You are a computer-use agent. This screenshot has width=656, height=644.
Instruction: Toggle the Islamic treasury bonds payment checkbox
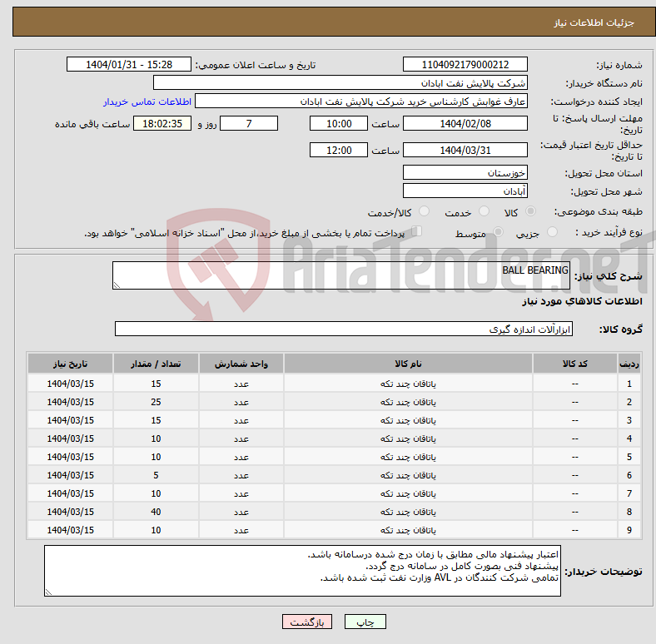(417, 231)
